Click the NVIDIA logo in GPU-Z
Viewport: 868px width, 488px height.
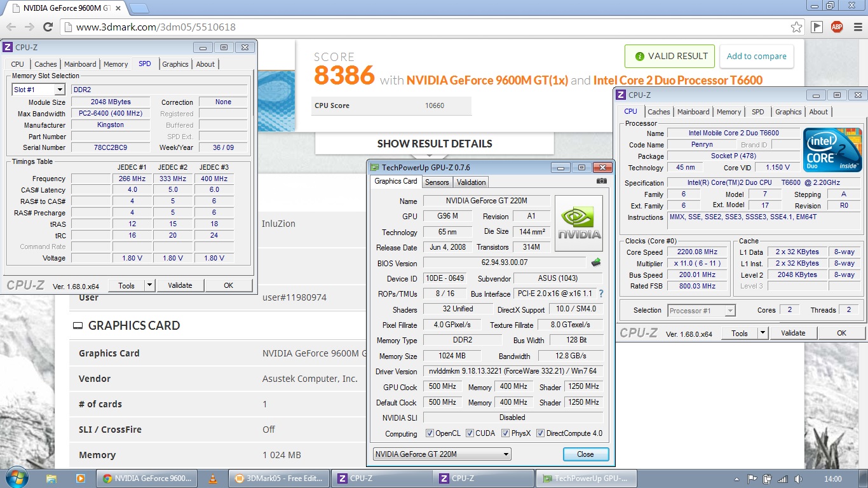tap(579, 223)
